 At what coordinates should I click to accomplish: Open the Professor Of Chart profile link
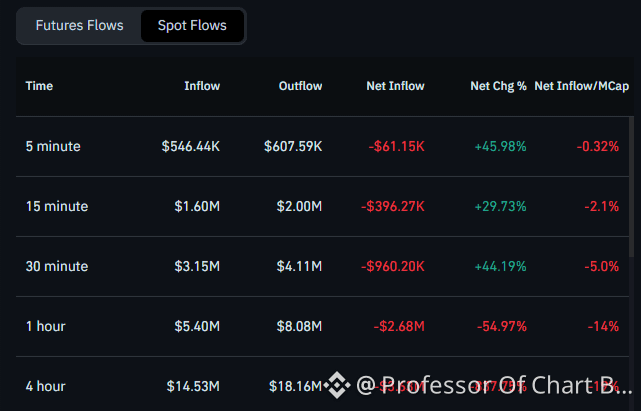point(494,385)
